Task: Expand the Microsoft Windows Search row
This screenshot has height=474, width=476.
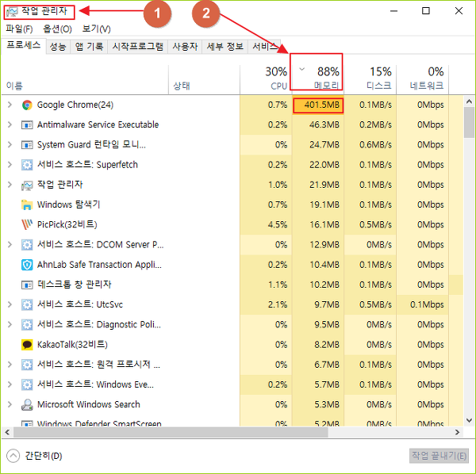Action: point(10,404)
